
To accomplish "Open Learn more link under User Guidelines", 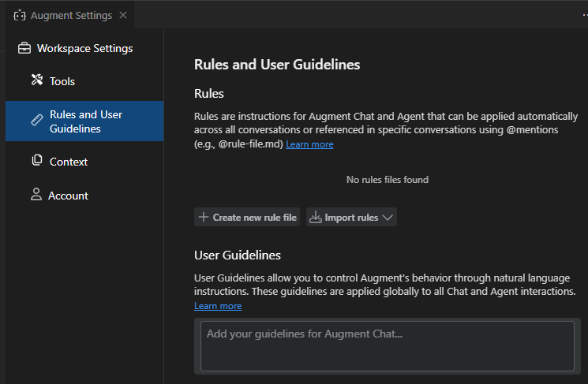I will [x=218, y=306].
